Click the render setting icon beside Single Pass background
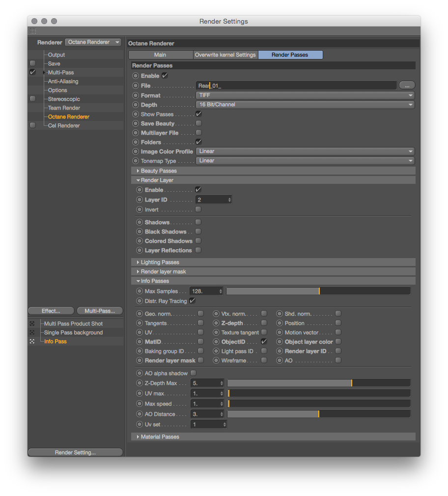Viewport: 448px width, 496px height. pos(32,332)
